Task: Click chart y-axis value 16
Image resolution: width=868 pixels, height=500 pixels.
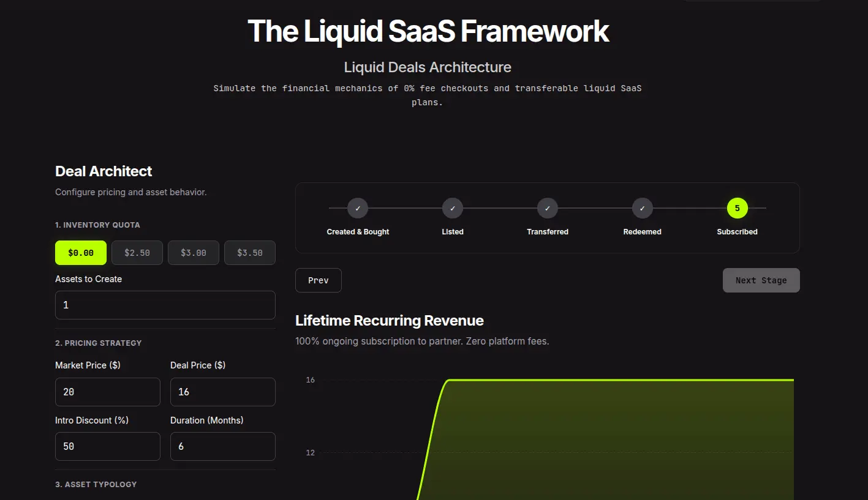Action: pos(311,380)
